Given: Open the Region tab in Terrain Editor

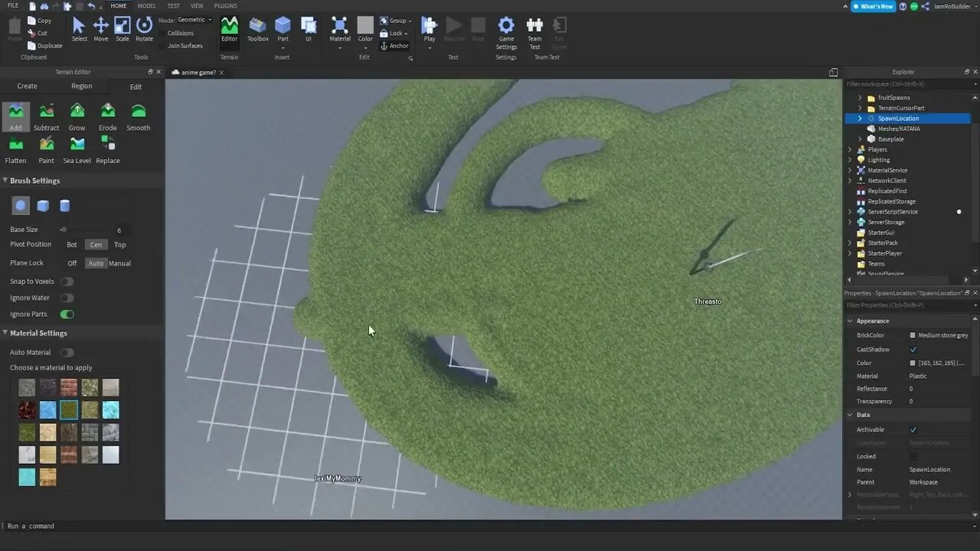Looking at the screenshot, I should [x=82, y=86].
